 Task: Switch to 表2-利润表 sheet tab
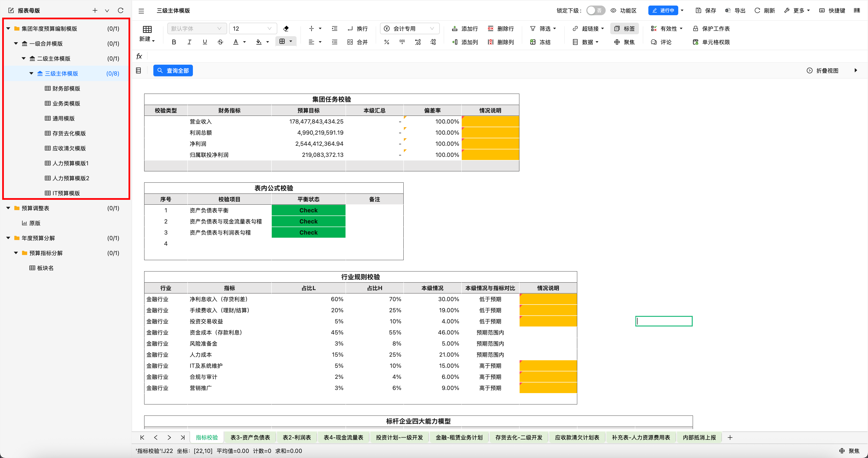point(297,437)
